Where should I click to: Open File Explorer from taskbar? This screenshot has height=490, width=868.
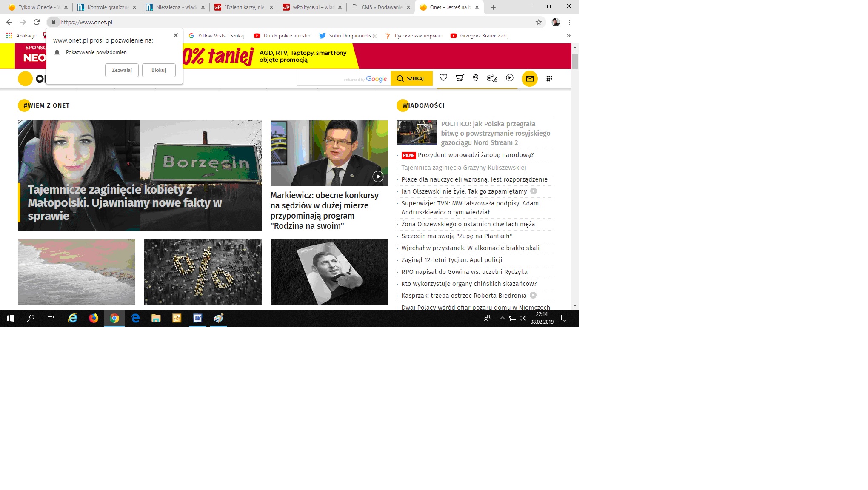[156, 318]
